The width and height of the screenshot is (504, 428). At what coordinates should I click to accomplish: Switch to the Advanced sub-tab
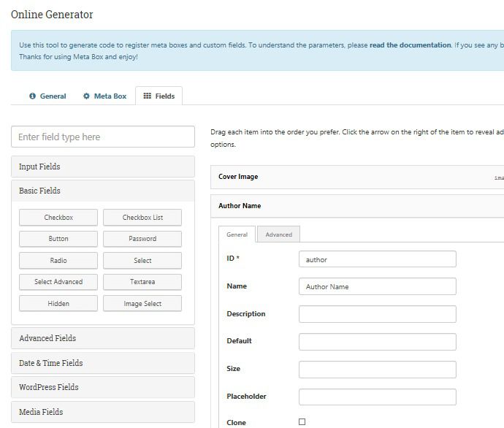278,234
